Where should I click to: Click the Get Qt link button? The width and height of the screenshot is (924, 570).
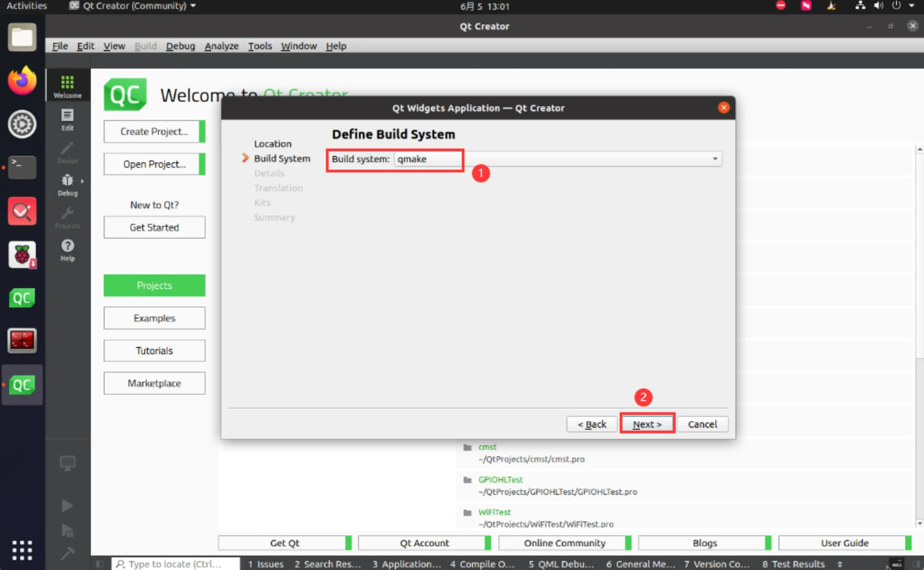pos(285,543)
